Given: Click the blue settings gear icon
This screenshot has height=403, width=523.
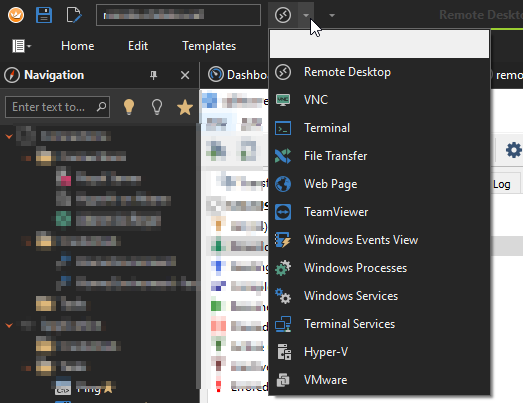Looking at the screenshot, I should [514, 150].
